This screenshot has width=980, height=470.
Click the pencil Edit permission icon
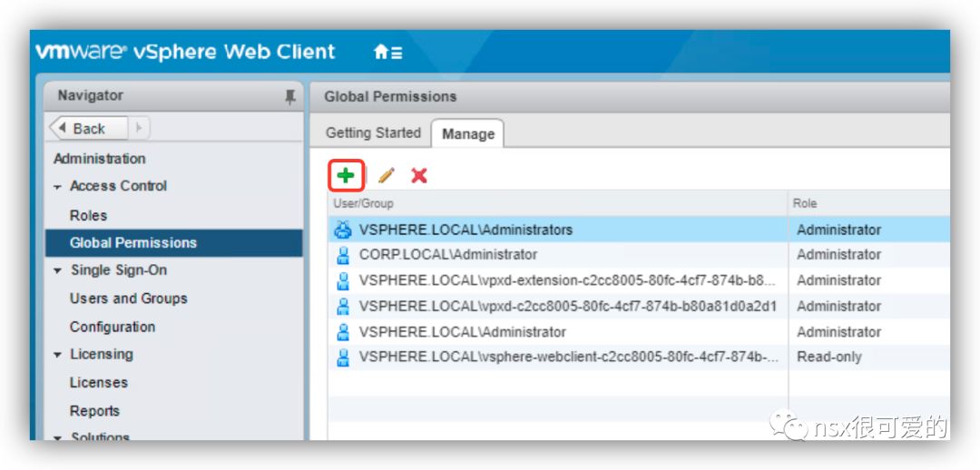[x=387, y=176]
